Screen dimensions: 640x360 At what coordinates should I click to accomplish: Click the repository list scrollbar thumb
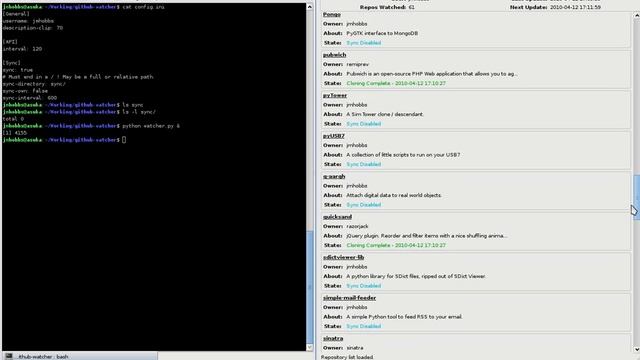(x=636, y=198)
